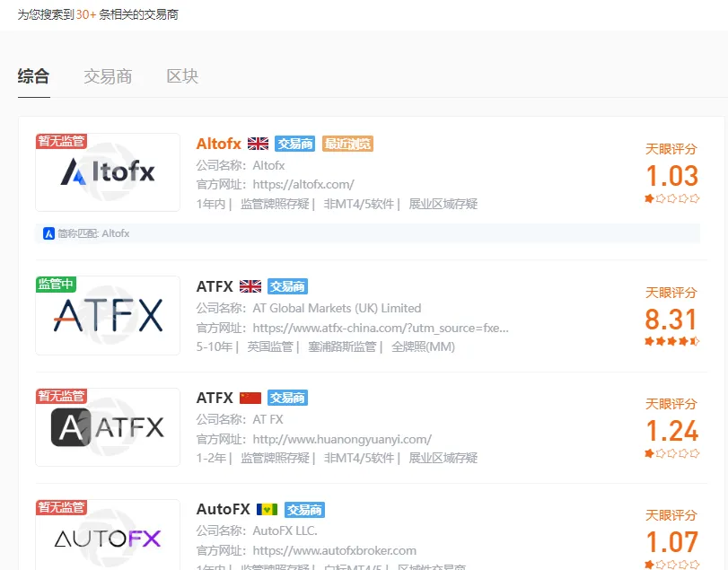Click 展业区域存疑 tag in AT FX China row
The image size is (728, 570).
(443, 458)
